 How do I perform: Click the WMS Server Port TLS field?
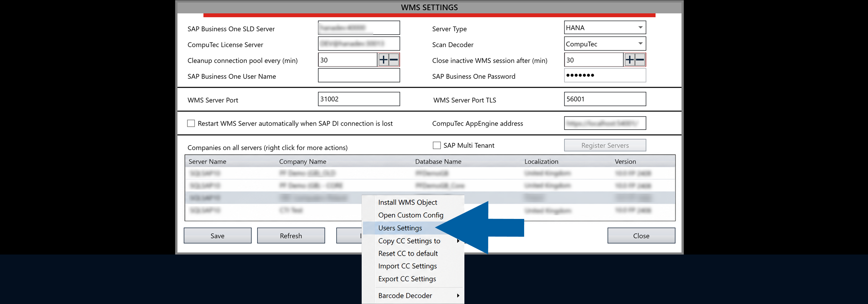coord(605,99)
